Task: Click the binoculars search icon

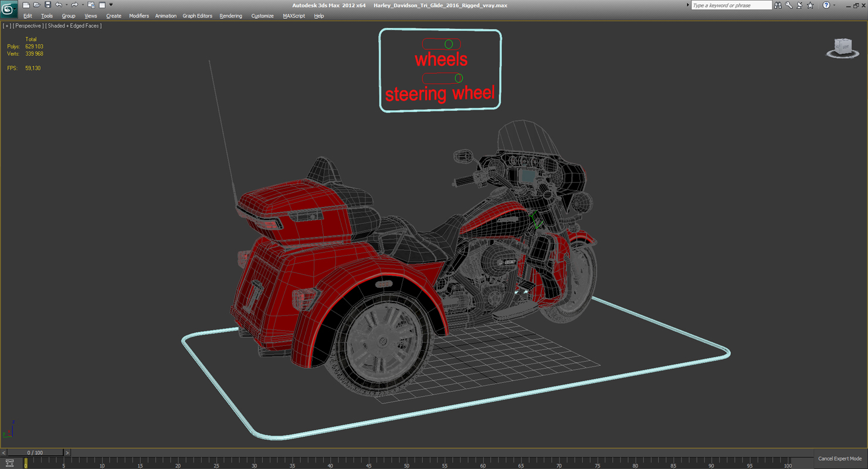Action: 778,5
